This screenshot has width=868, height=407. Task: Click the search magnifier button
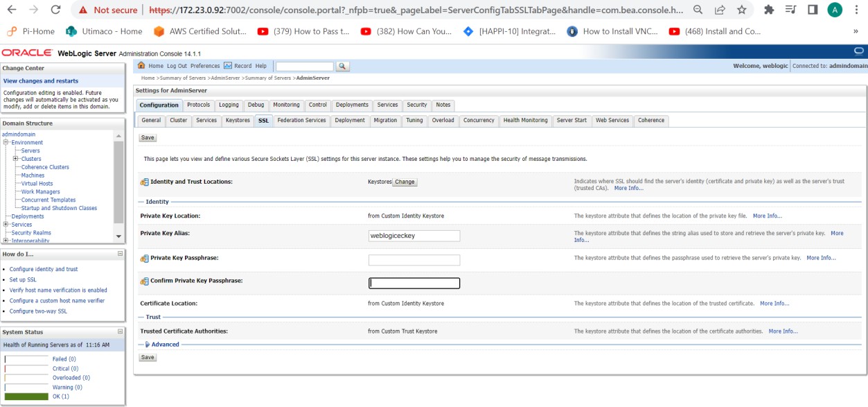tap(342, 66)
